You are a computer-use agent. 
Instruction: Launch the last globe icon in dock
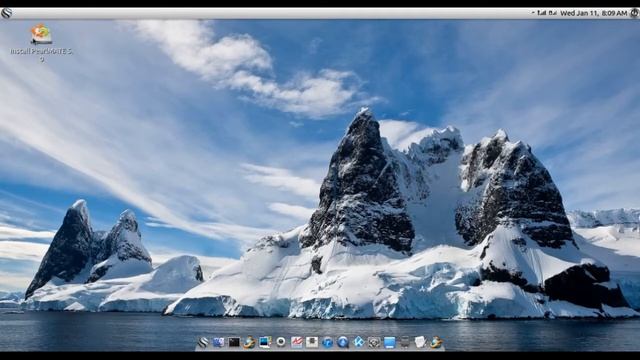pos(436,342)
